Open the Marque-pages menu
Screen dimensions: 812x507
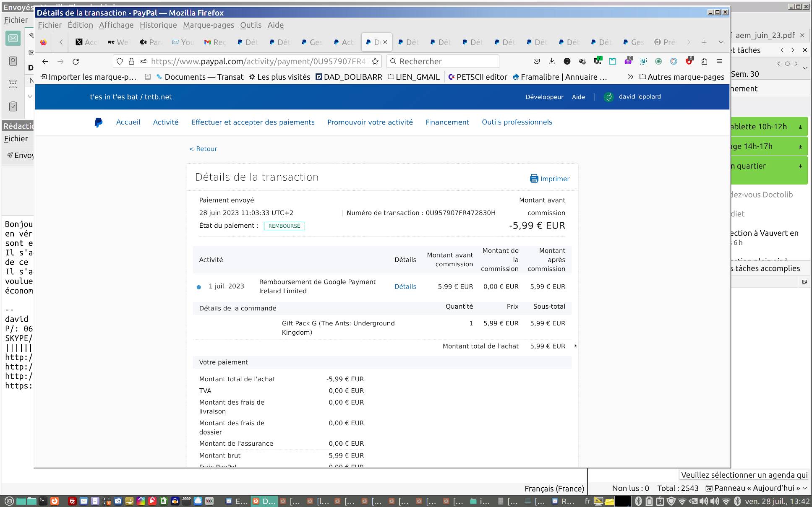coord(208,25)
